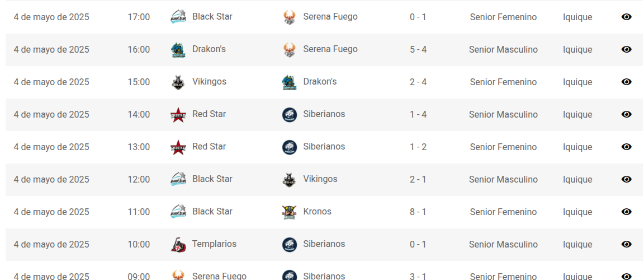The width and height of the screenshot is (644, 280).
Task: Click eye icon for 14:00 Red Star match
Action: tap(626, 114)
